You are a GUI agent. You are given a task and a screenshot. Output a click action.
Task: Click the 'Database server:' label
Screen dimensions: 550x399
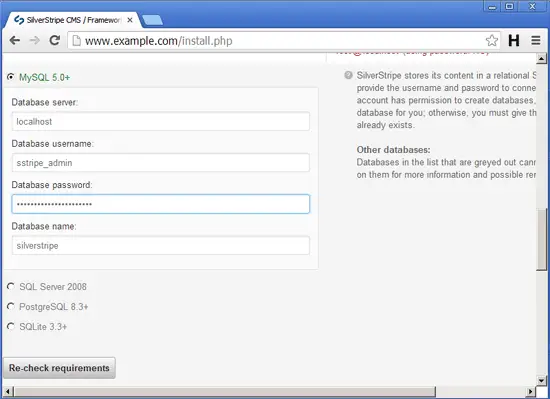[x=45, y=102]
